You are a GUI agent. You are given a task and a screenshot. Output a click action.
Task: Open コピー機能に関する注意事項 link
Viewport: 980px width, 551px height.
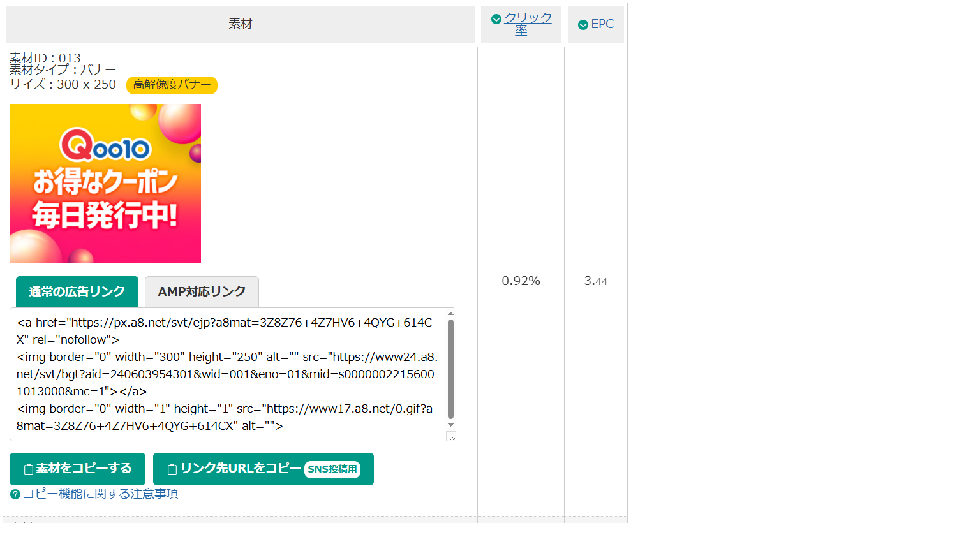pos(100,494)
